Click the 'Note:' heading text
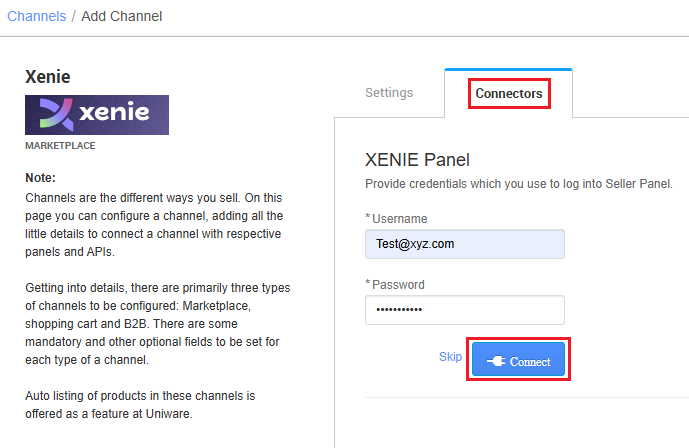 40,178
